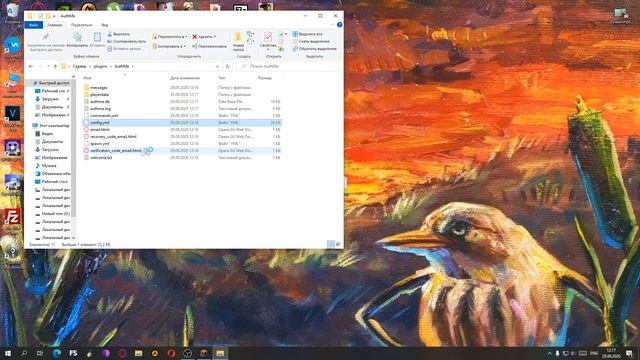The image size is (640, 360).
Task: Click Вставить ярлык in the ribbon
Action: tap(124, 49)
